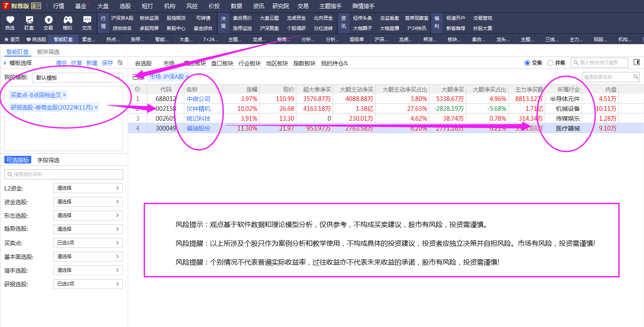
Task: Expand the 研报选股 selector
Action: tap(88, 284)
